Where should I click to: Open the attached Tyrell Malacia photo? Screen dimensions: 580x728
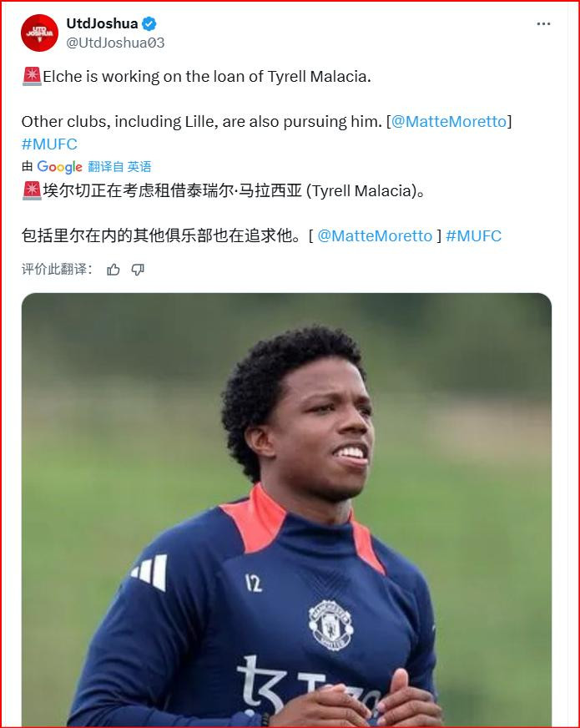[286, 509]
